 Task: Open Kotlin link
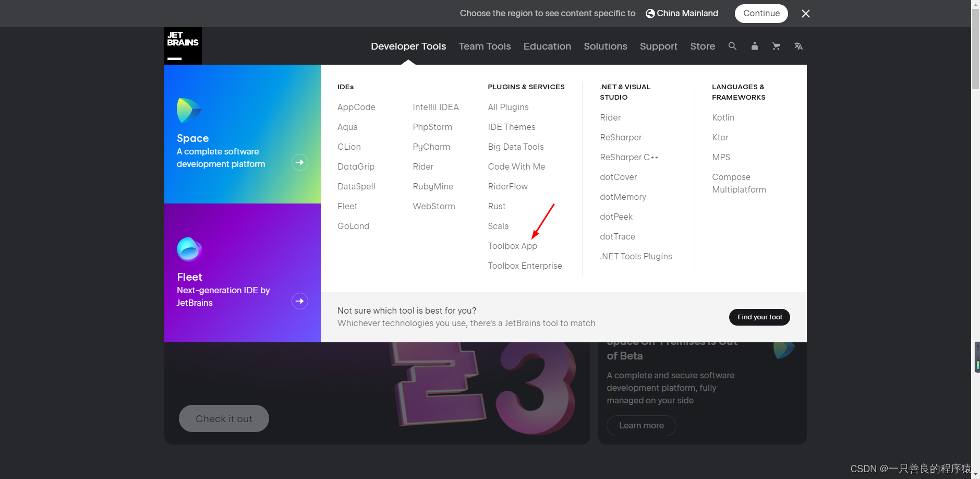723,117
